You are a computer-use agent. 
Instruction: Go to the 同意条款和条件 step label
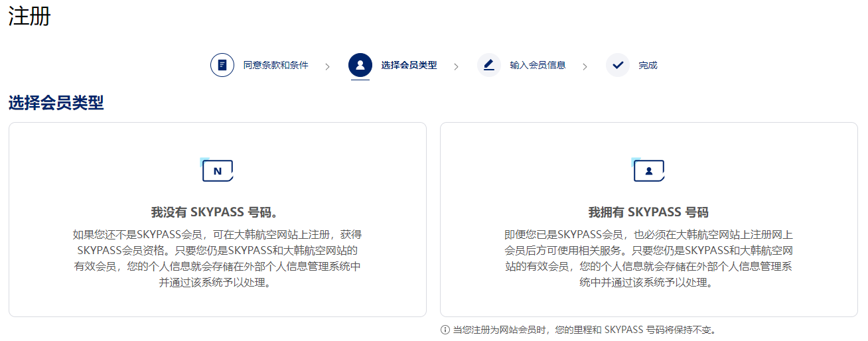pyautogui.click(x=275, y=65)
